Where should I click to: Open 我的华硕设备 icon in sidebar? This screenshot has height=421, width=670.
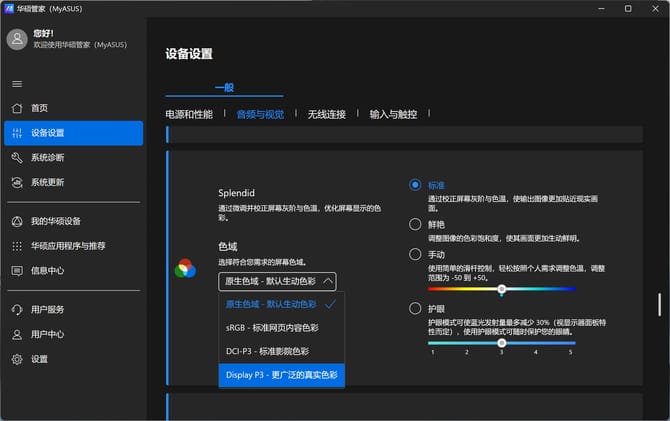[x=17, y=221]
